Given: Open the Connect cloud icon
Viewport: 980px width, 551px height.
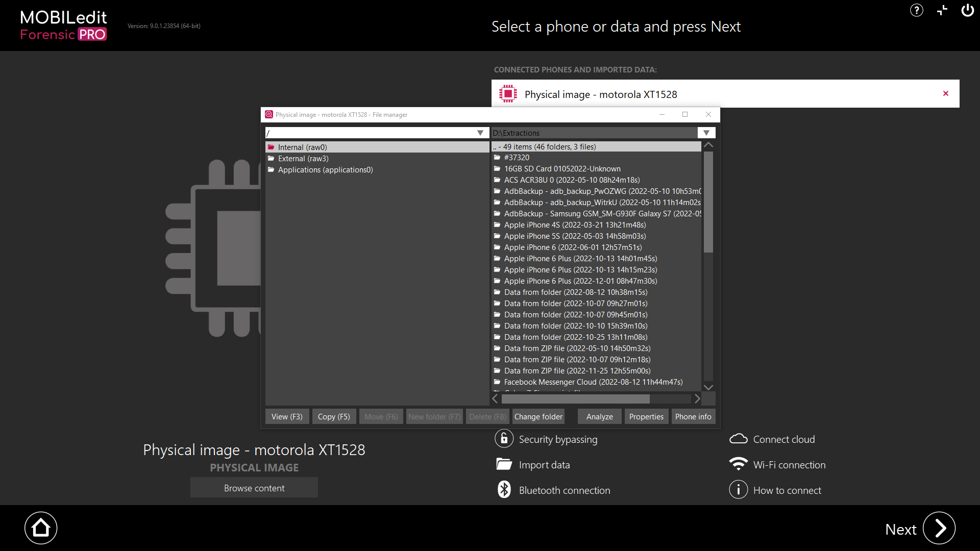Looking at the screenshot, I should tap(738, 439).
